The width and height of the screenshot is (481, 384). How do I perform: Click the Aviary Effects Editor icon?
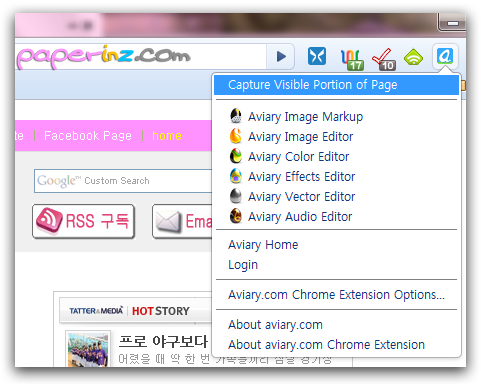pos(236,176)
